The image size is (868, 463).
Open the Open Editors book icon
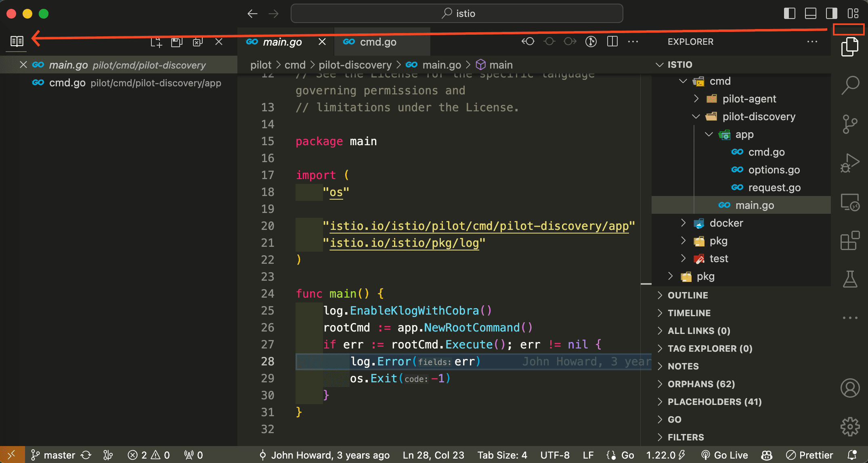pos(17,42)
